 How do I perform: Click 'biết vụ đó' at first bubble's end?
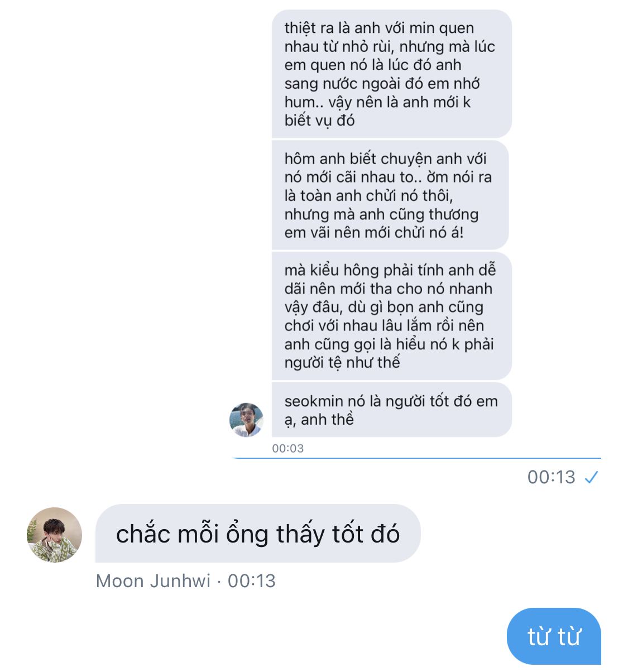pos(319,121)
